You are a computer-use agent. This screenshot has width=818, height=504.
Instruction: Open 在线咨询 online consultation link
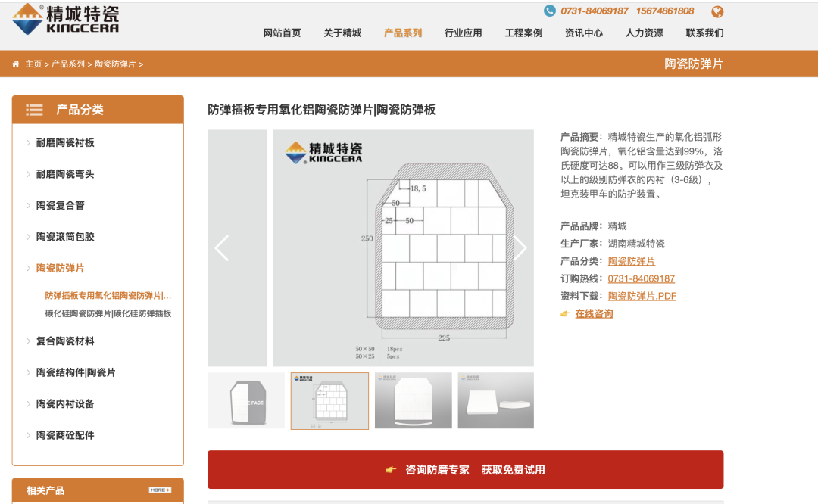pos(594,314)
